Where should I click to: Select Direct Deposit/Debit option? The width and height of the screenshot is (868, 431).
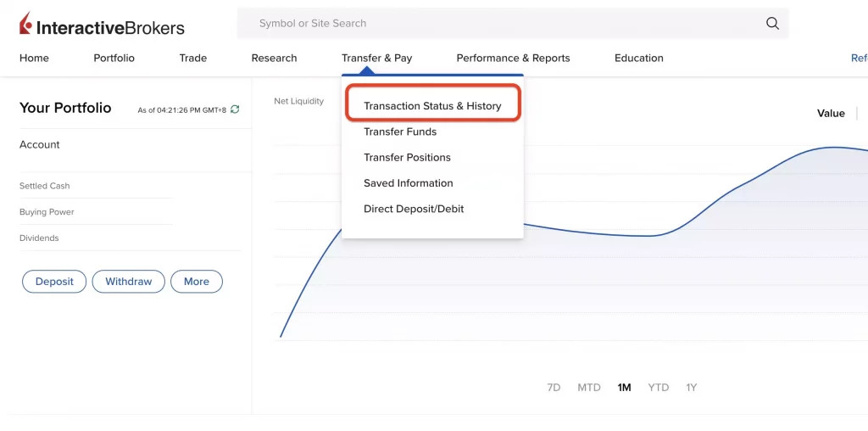pyautogui.click(x=414, y=209)
